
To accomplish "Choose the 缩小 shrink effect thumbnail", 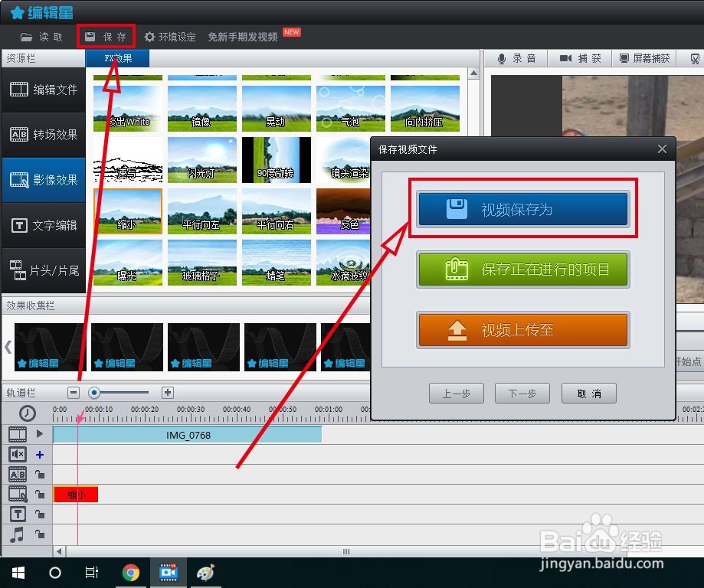I will pyautogui.click(x=128, y=211).
